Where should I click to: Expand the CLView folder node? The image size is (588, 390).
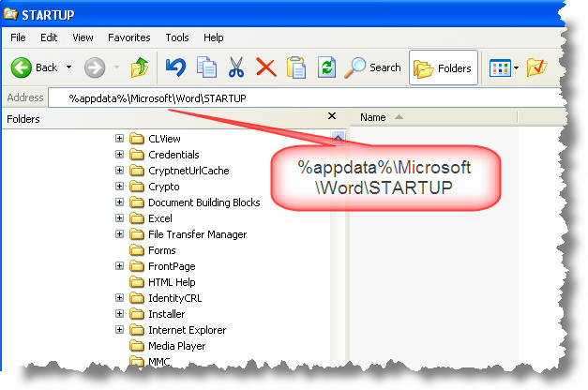(119, 139)
